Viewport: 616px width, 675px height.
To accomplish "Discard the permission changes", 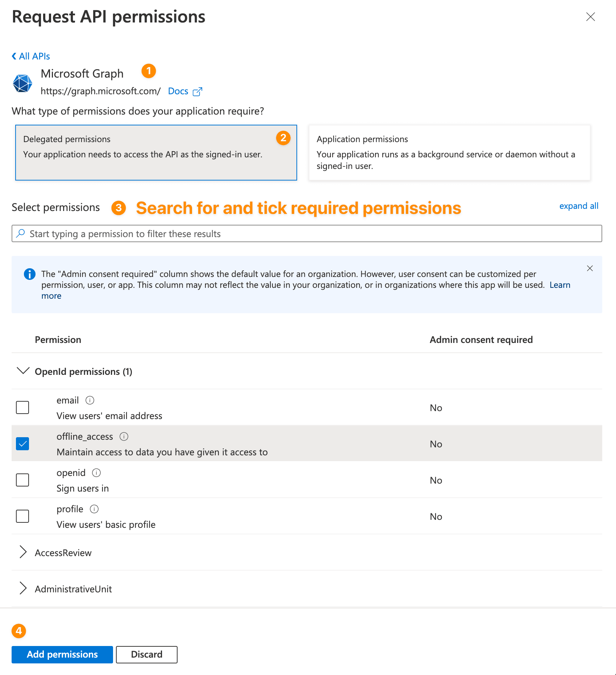I will [146, 655].
